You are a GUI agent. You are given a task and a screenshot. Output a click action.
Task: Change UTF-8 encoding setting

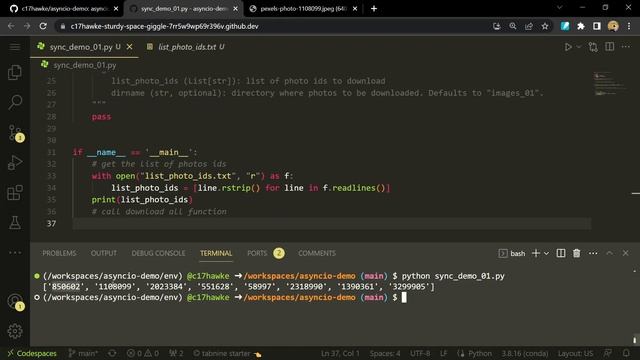(x=420, y=353)
